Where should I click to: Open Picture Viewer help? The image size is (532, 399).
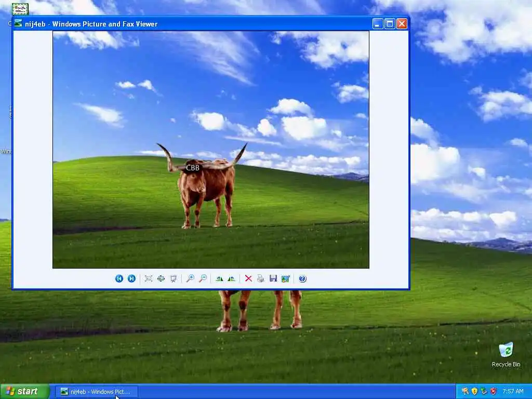click(303, 278)
